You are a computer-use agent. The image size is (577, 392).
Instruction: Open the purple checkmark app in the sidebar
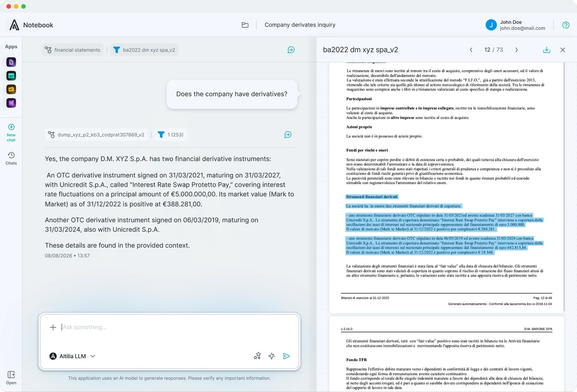point(11,102)
